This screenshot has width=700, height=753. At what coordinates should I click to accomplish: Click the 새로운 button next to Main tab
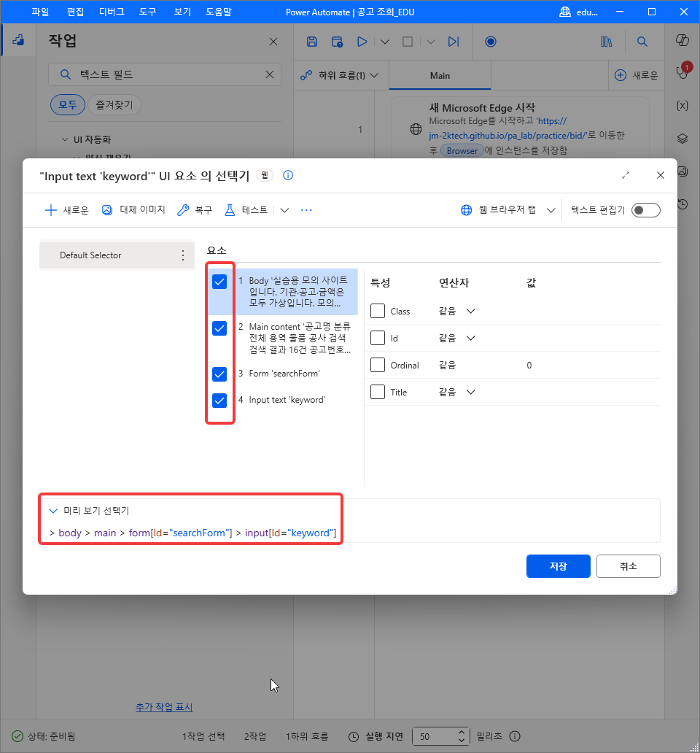(637, 75)
